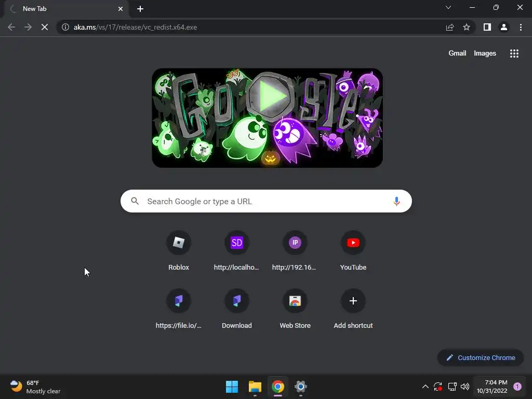Open network settings tray icon
This screenshot has height=399, width=532.
click(x=452, y=387)
